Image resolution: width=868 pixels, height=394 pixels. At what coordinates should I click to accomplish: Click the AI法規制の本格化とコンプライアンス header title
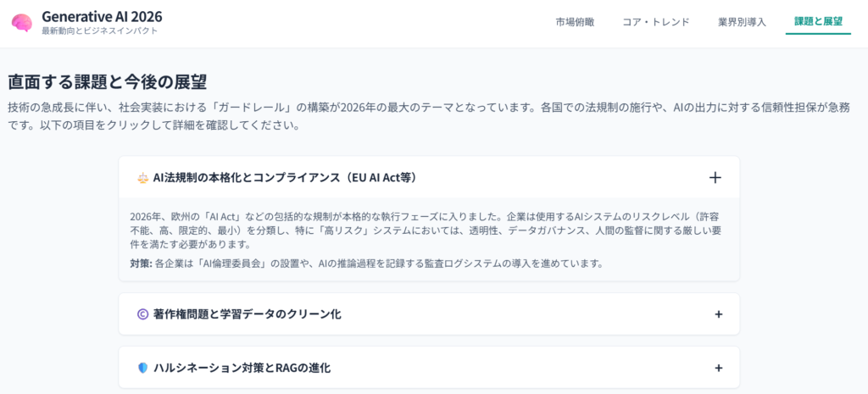click(x=285, y=178)
